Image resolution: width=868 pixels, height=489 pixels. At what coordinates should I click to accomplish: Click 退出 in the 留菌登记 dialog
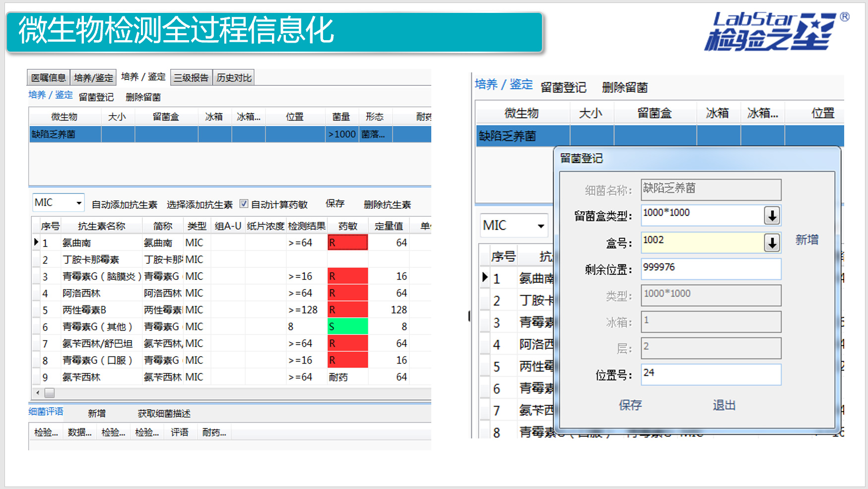(724, 405)
